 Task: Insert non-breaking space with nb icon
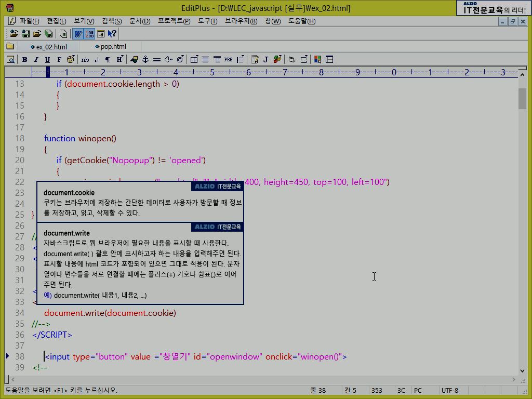coord(85,60)
